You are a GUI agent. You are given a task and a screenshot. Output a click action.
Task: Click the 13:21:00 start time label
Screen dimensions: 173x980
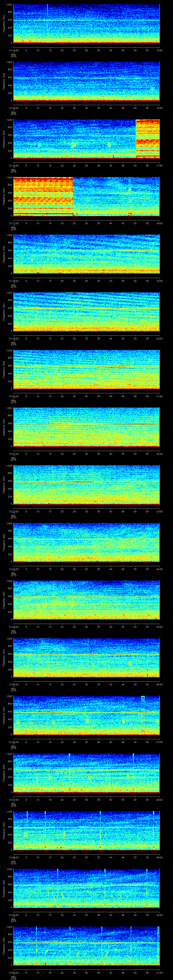click(14, 454)
